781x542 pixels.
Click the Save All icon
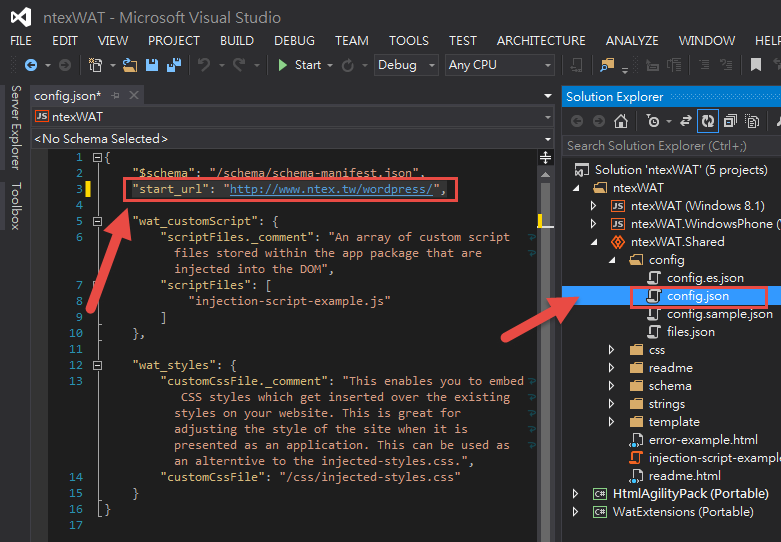pyautogui.click(x=174, y=65)
